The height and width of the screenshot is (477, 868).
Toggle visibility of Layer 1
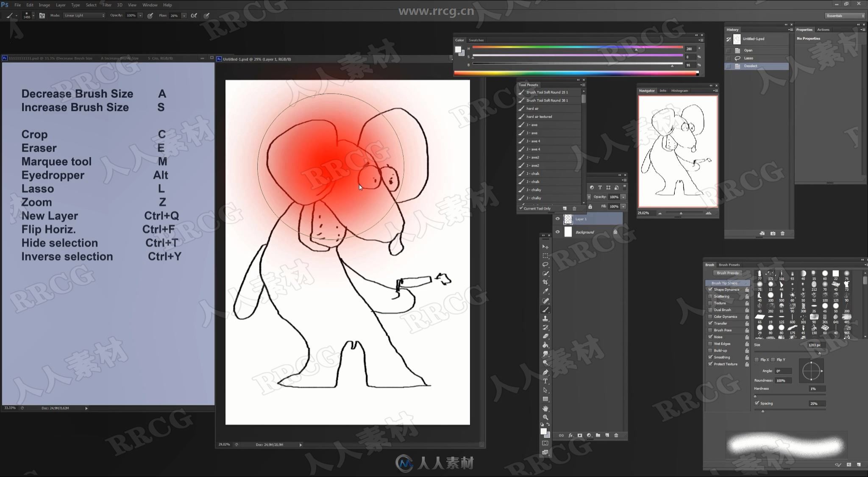point(558,219)
